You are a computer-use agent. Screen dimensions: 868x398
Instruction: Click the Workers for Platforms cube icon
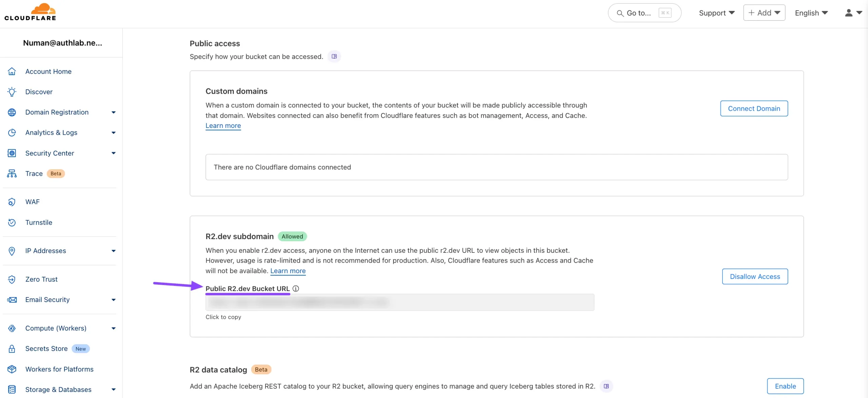coord(12,369)
